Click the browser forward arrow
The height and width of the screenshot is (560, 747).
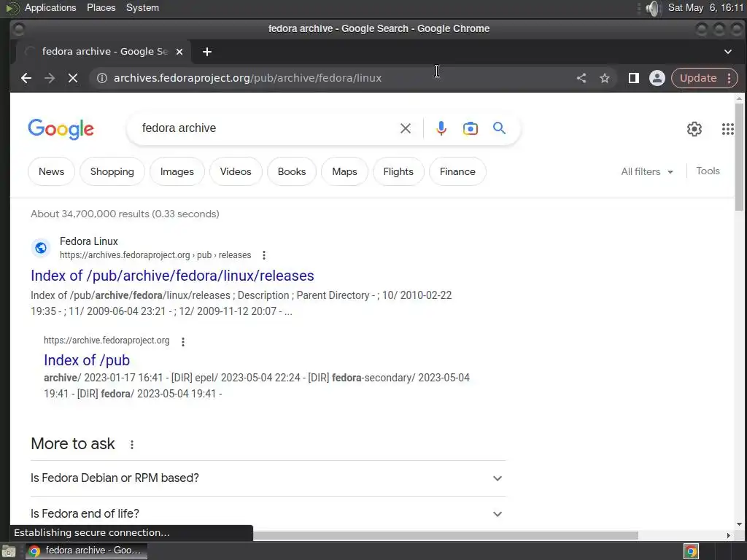point(50,78)
